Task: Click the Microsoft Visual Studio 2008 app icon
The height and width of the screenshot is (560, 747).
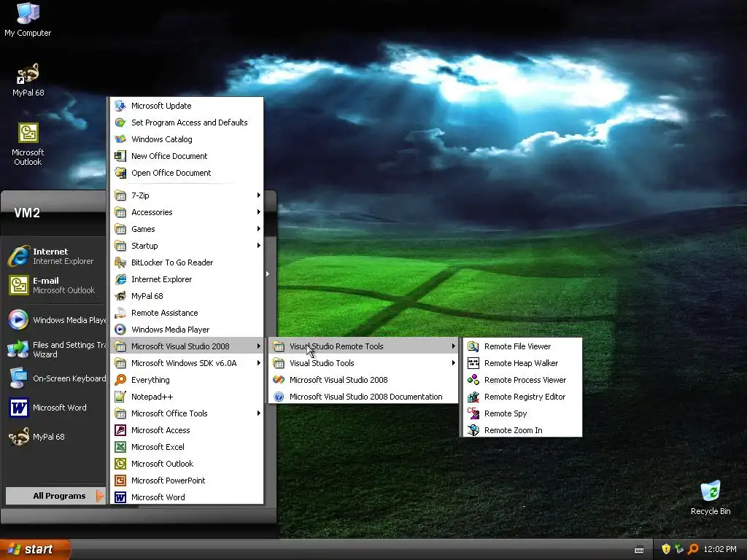Action: 279,379
